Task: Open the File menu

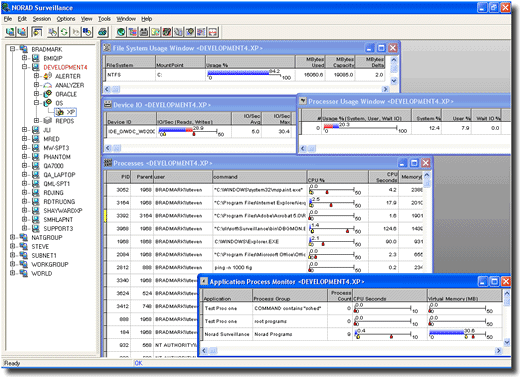Action: (8, 19)
